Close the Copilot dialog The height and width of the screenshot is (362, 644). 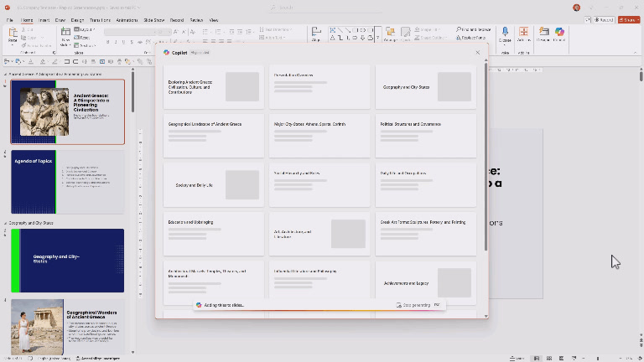pos(478,53)
